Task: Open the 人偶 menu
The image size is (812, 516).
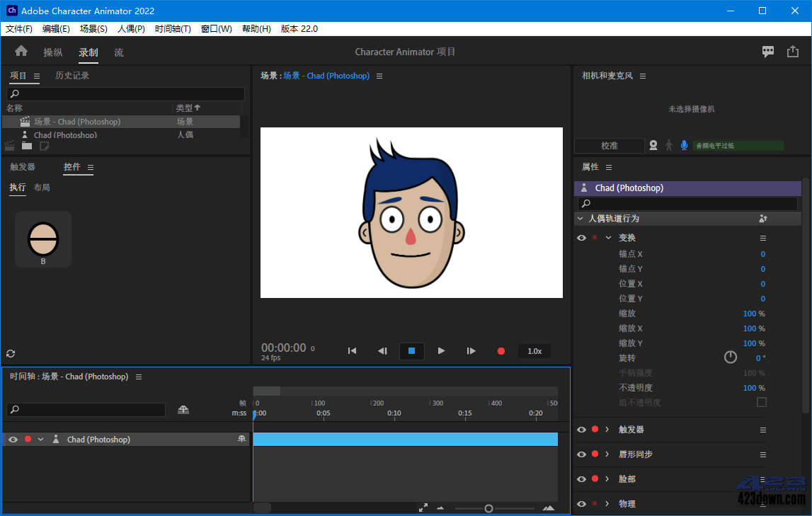Action: [131, 29]
